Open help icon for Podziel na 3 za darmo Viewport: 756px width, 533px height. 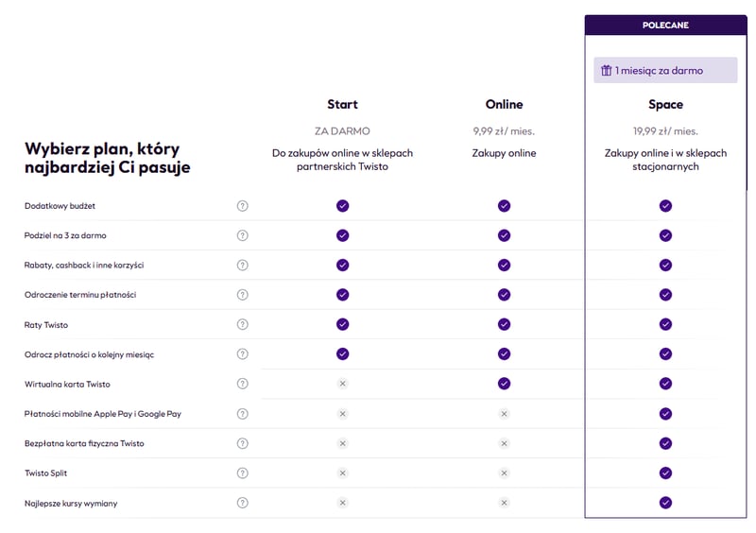click(243, 235)
